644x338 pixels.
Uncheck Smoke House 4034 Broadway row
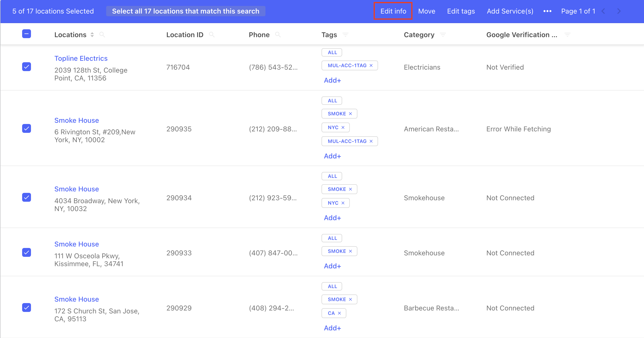(x=27, y=197)
